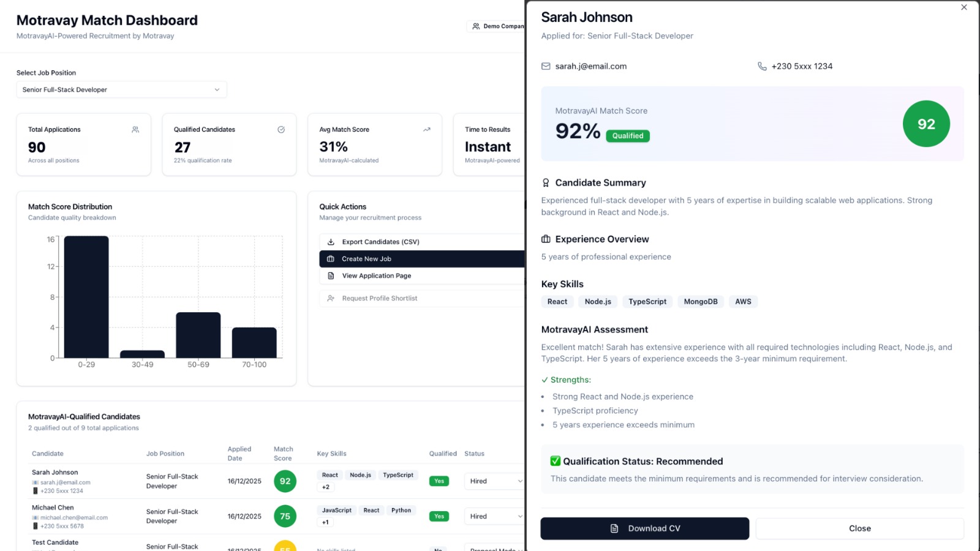Click the phone icon beside +230 5xxx 1234
This screenshot has width=980, height=551.
(x=761, y=66)
